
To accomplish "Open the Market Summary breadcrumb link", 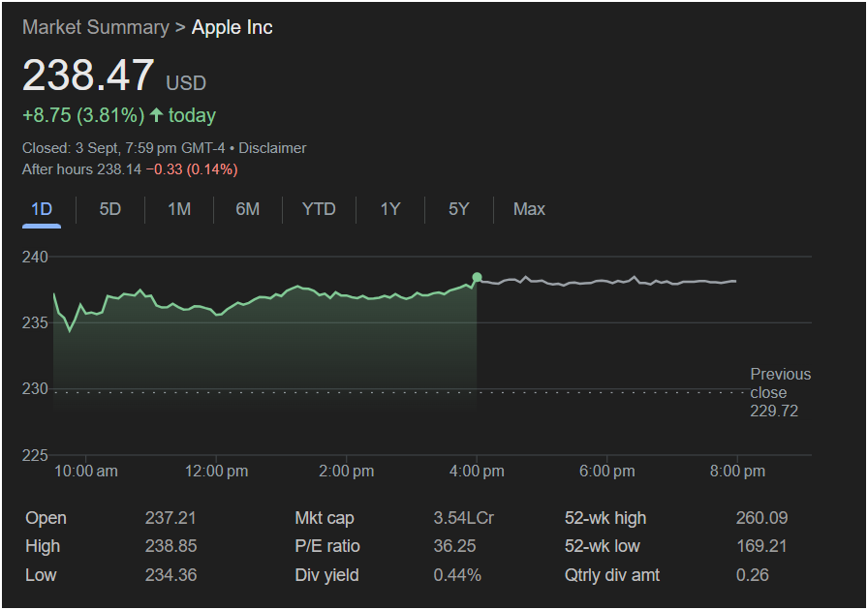I will [96, 27].
